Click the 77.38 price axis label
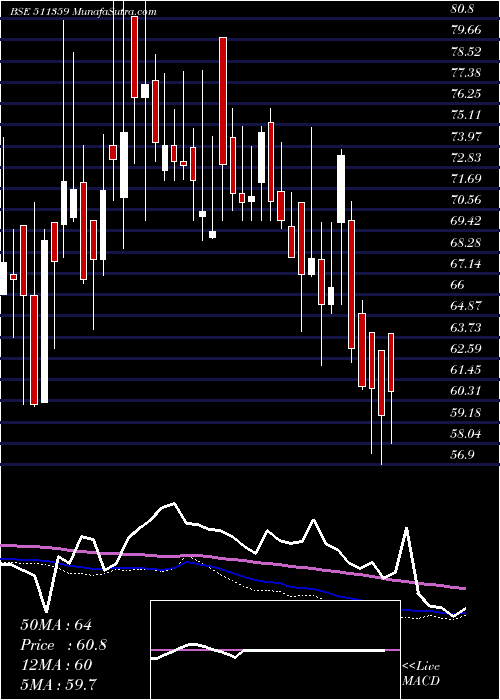The height and width of the screenshot is (700, 500). tap(466, 72)
